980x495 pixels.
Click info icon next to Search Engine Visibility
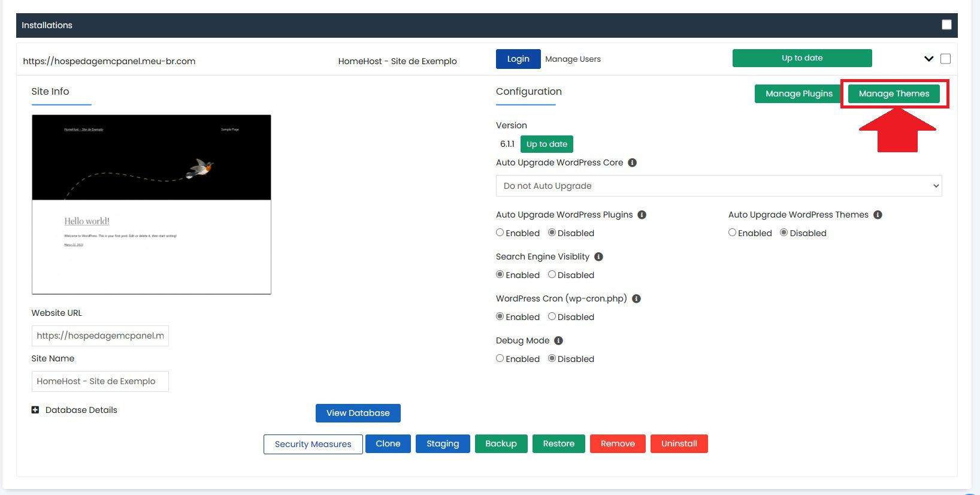click(598, 257)
